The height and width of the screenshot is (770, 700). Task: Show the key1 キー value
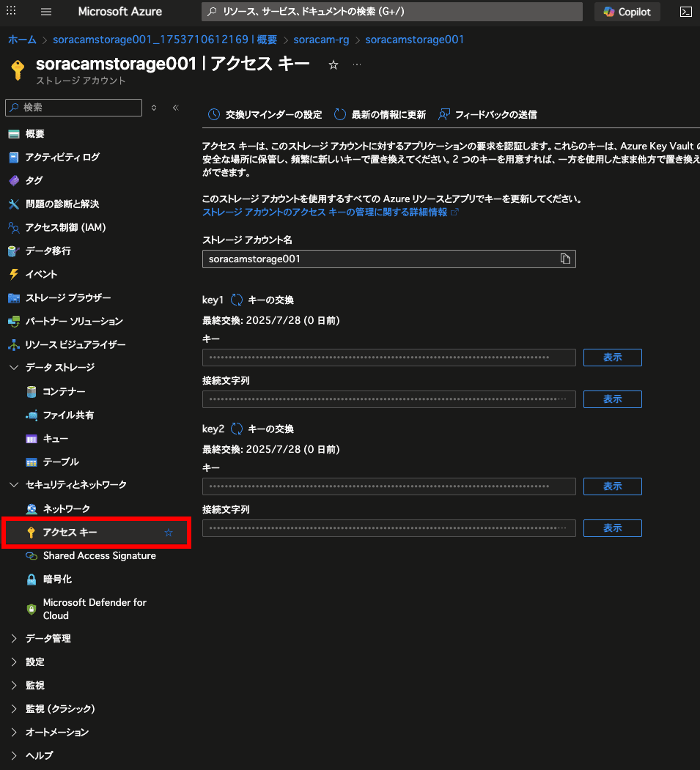[613, 358]
